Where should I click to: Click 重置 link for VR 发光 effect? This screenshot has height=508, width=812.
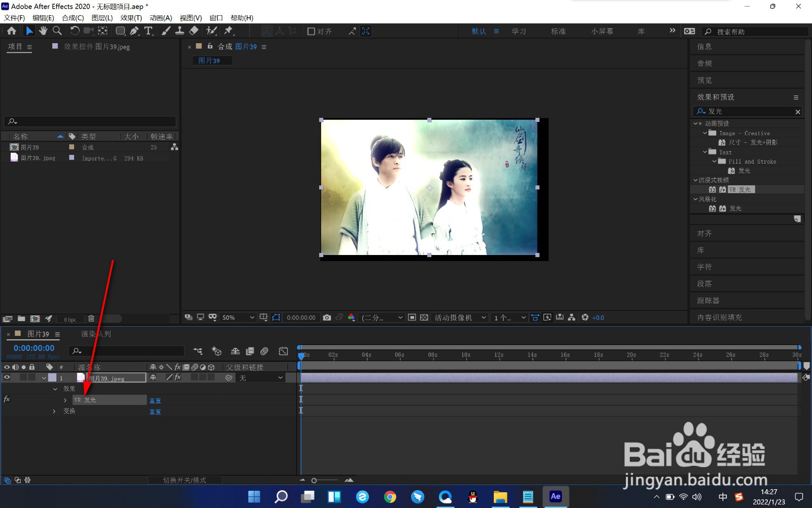(x=155, y=400)
